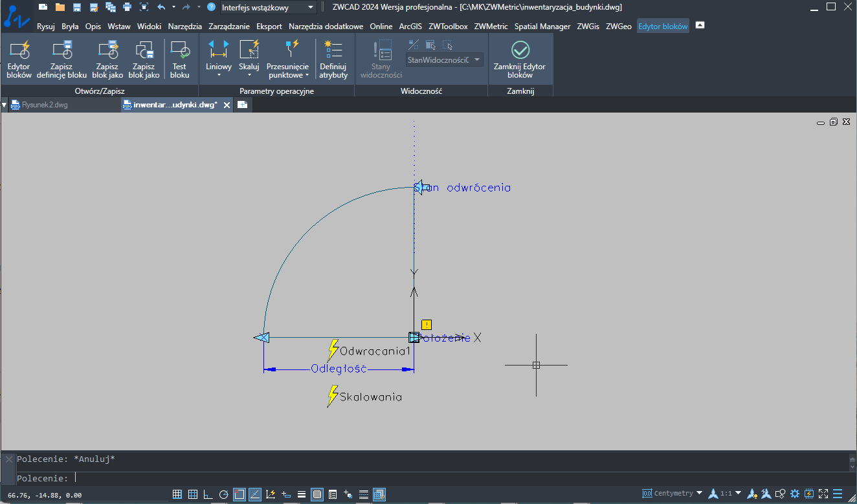Close the command line panel with X

click(x=8, y=459)
